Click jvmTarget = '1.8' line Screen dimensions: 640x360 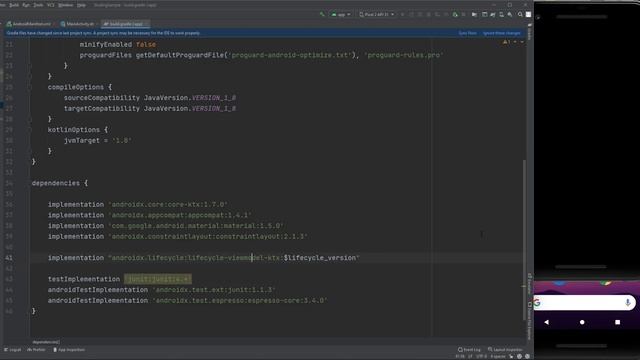pyautogui.click(x=98, y=140)
